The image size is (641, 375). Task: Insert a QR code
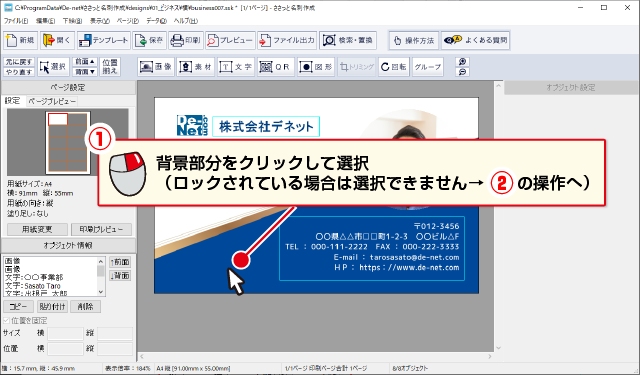pyautogui.click(x=276, y=67)
